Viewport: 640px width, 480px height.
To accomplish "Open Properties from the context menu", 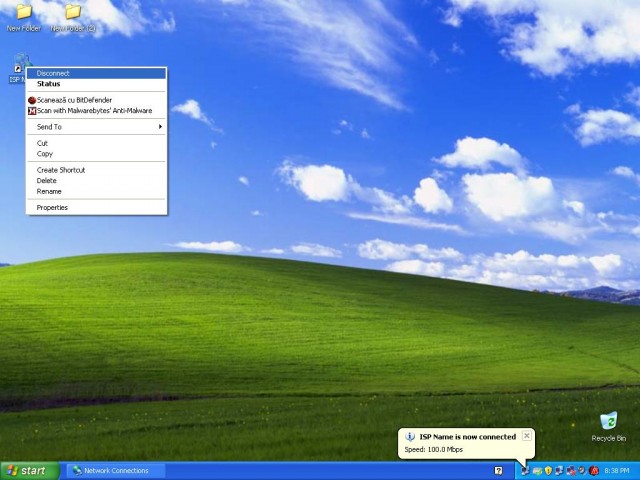I will 96,207.
